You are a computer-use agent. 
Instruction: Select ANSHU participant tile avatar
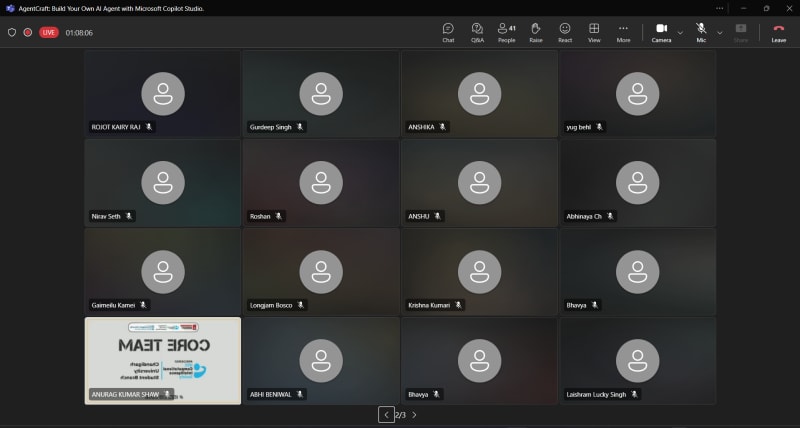479,183
